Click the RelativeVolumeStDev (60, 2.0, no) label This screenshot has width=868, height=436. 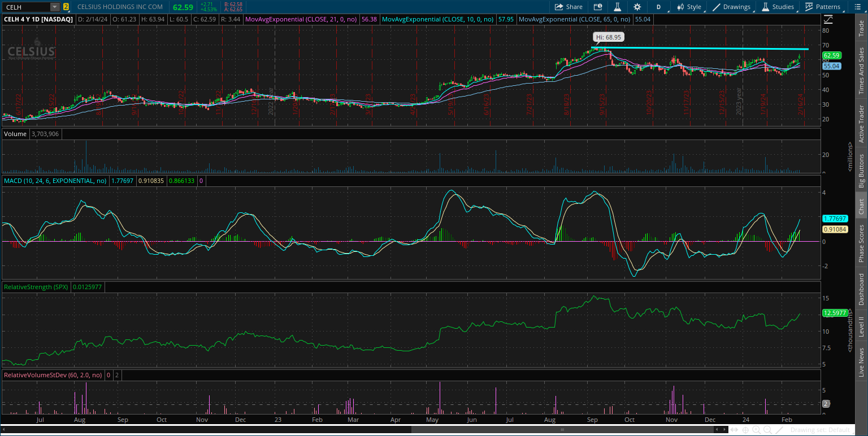(x=53, y=375)
